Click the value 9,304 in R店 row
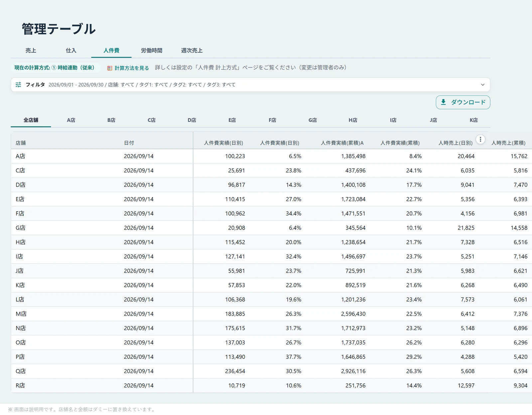The width and height of the screenshot is (532, 415). 520,385
